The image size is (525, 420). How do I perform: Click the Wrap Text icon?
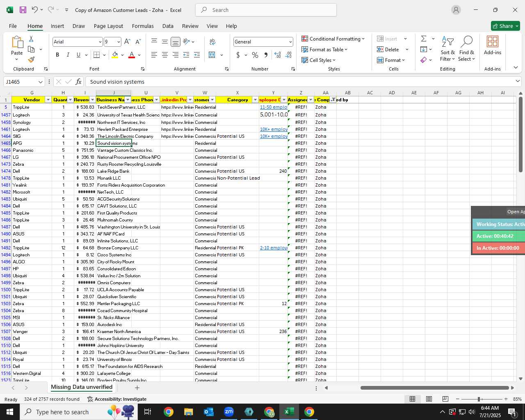pyautogui.click(x=212, y=42)
